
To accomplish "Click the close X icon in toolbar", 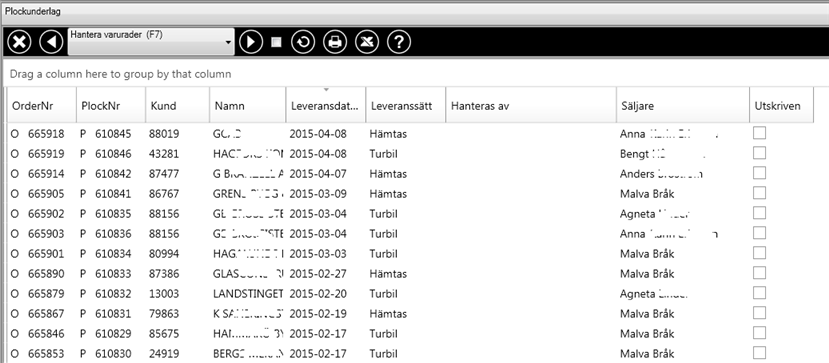I will [x=19, y=42].
